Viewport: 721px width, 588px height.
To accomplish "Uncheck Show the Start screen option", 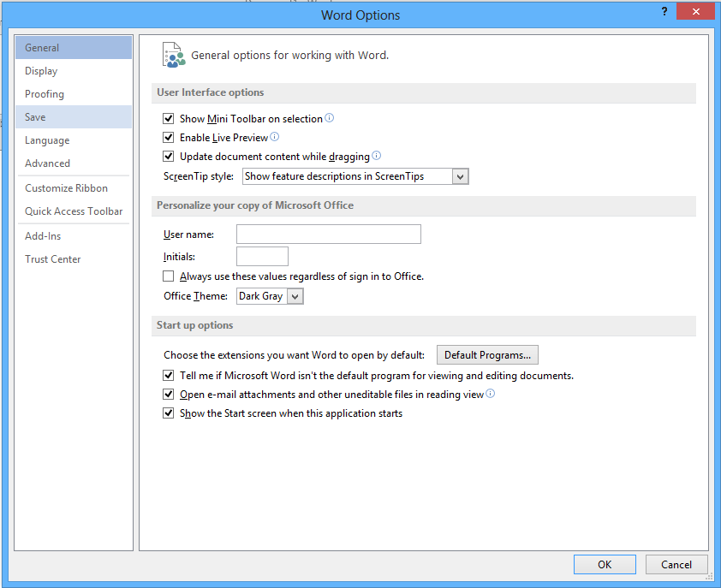I will coord(169,413).
